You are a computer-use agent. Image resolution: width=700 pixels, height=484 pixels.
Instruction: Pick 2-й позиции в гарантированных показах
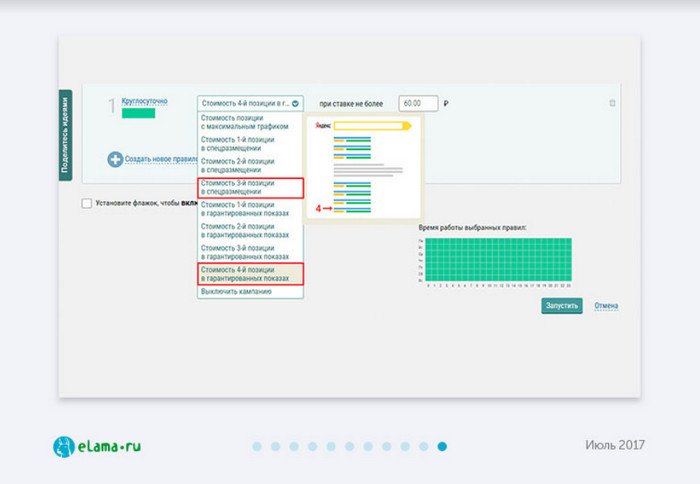coord(250,231)
